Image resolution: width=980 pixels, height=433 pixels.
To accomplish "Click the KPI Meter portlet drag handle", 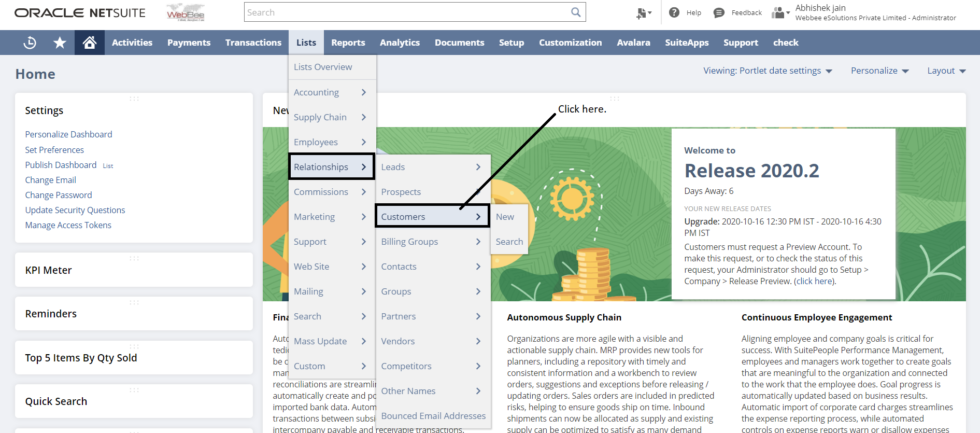I will (x=134, y=258).
